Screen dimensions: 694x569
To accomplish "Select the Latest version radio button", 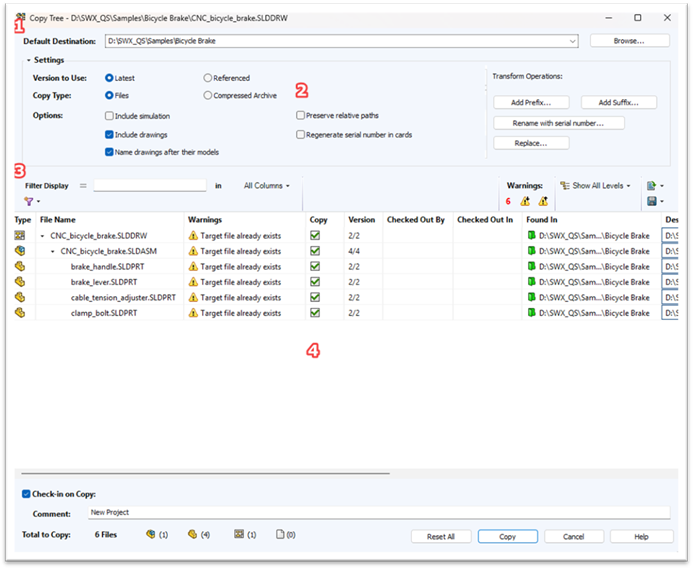I will (x=109, y=78).
